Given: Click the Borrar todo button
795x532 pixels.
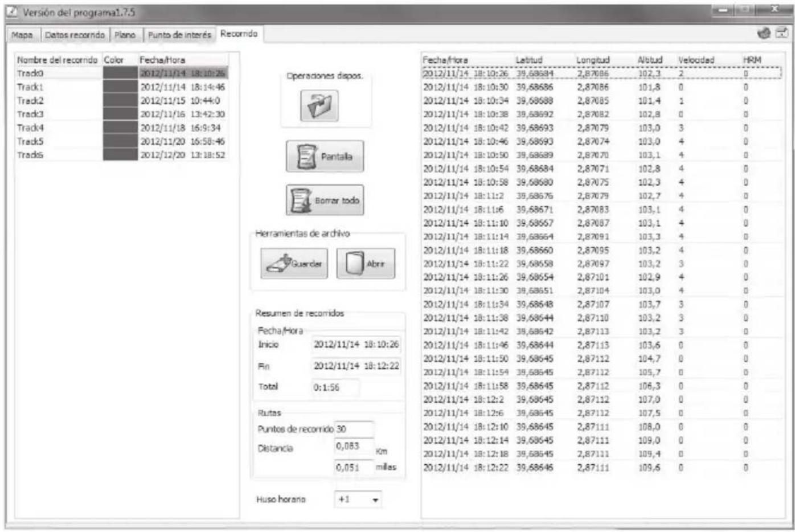Looking at the screenshot, I should click(x=325, y=200).
